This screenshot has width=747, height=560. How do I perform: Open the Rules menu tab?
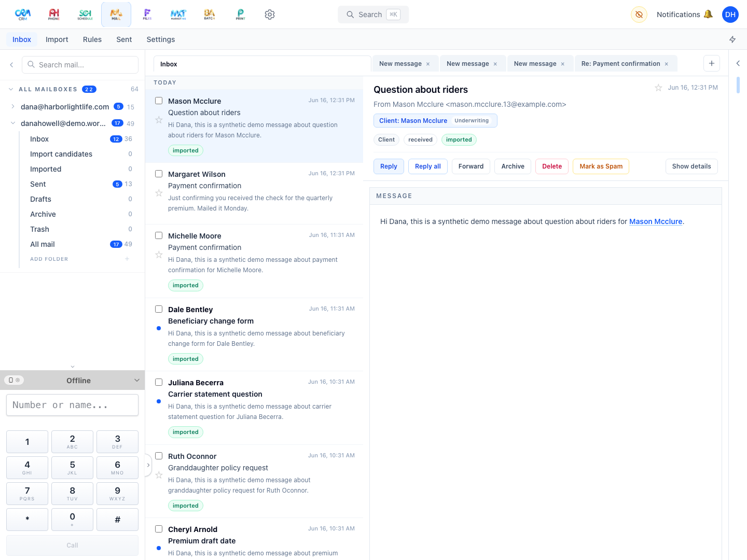point(92,39)
